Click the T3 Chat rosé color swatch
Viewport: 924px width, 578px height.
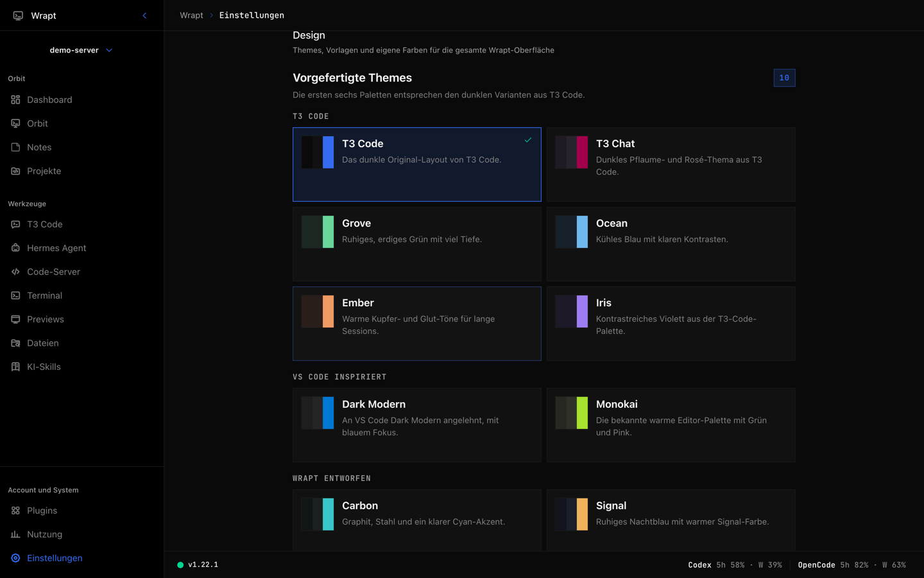pos(582,152)
